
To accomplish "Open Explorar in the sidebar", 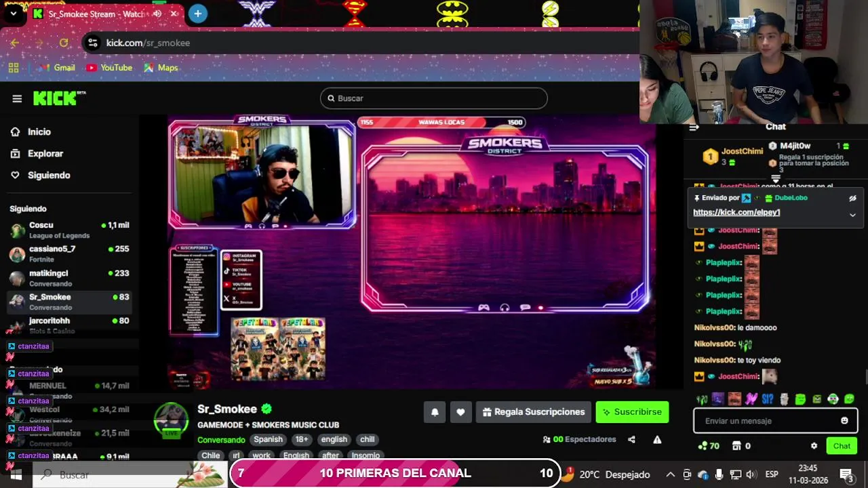I will point(45,154).
